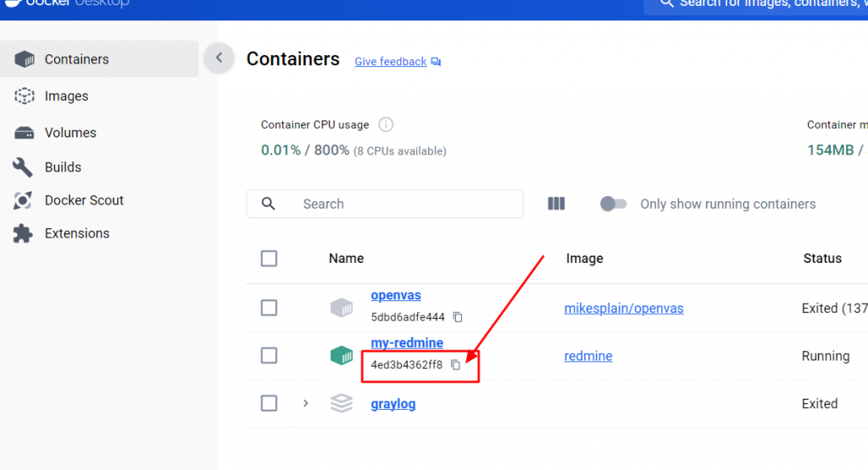Expand the graylog stack row
Screen dimensions: 868x470
click(x=305, y=403)
